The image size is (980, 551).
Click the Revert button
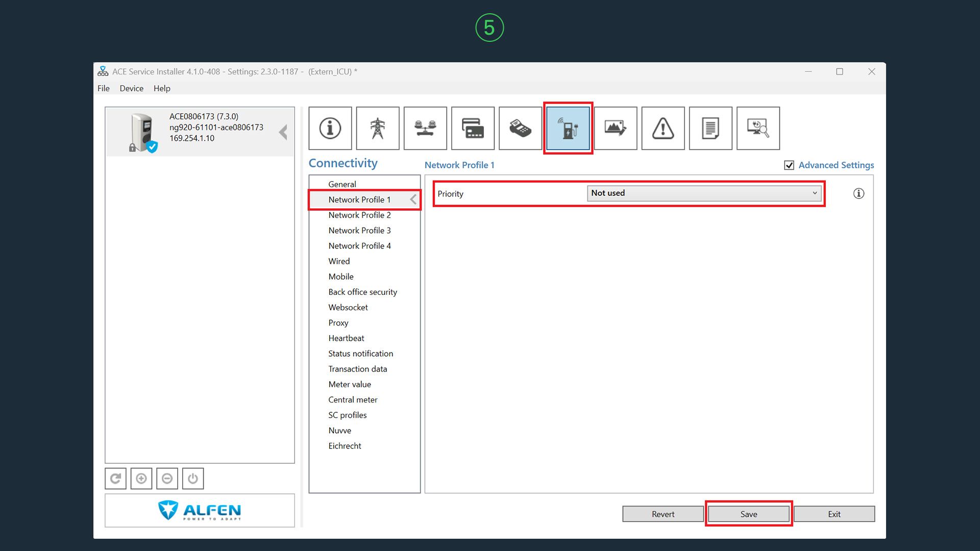tap(663, 514)
